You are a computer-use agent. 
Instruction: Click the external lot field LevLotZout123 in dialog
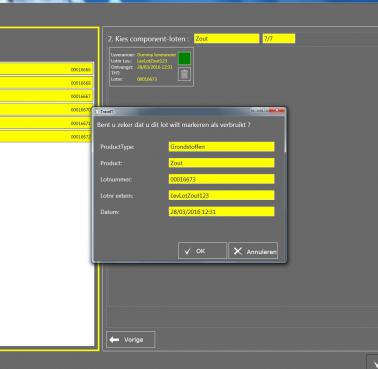point(222,195)
